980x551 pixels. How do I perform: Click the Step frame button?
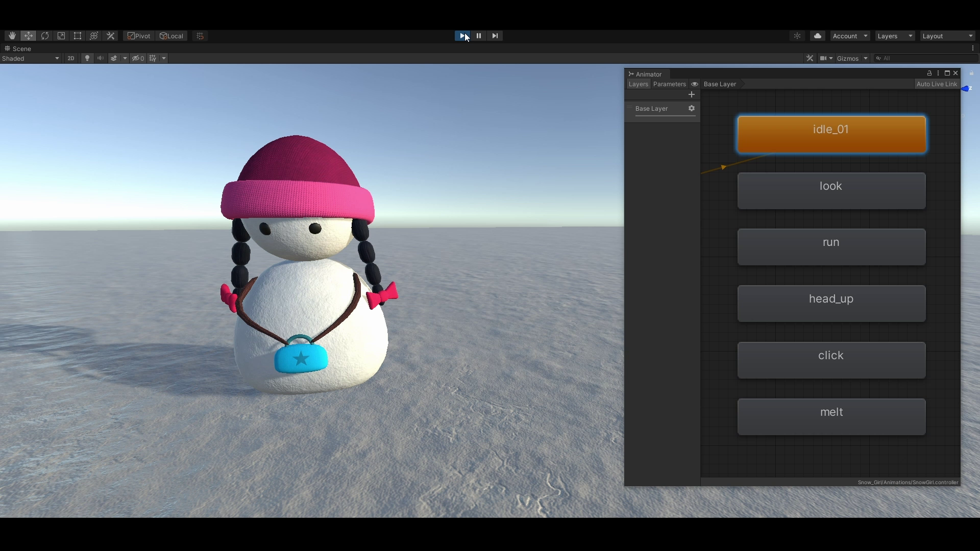tap(495, 36)
